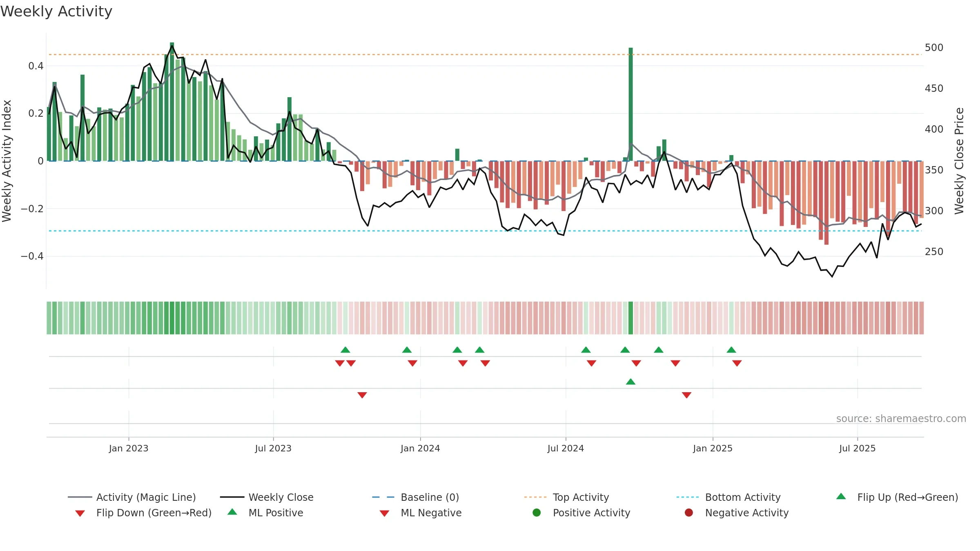The image size is (980, 551).
Task: Click the Positive Activity legend label
Action: click(x=592, y=513)
